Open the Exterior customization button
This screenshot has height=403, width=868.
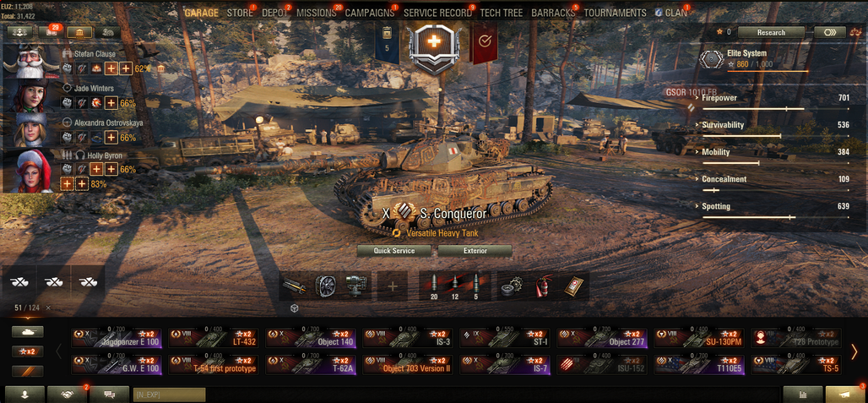[475, 251]
